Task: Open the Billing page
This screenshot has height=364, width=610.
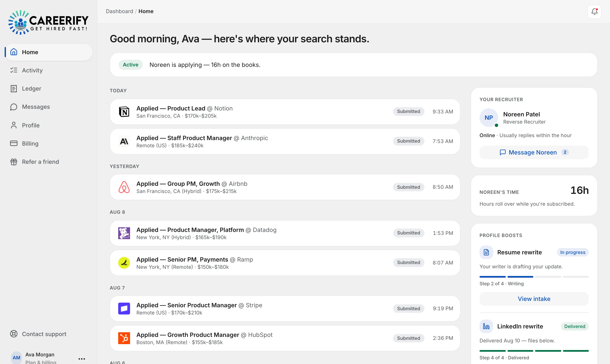Action: (49, 143)
